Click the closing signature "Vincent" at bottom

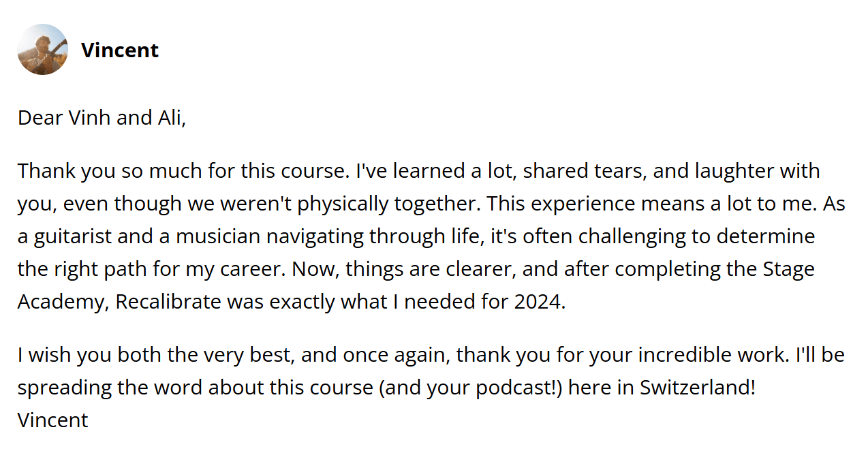coord(53,420)
